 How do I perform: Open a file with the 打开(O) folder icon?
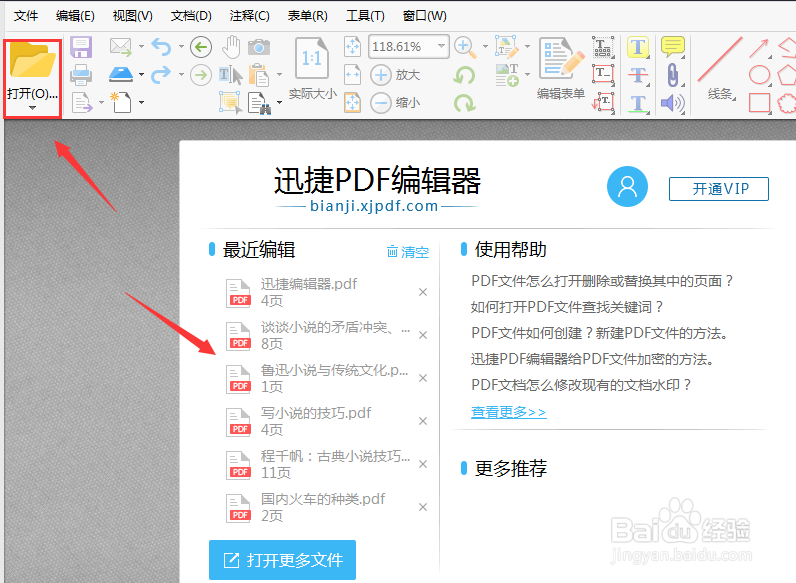[x=32, y=60]
